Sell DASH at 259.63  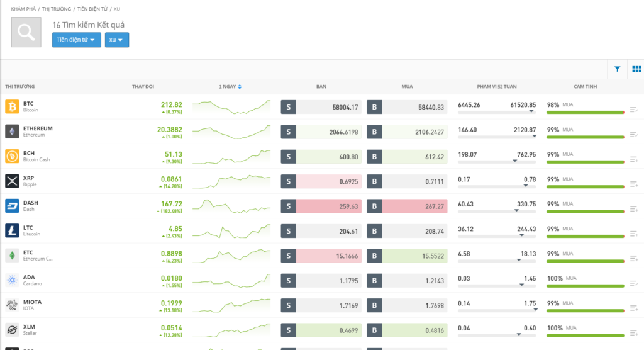click(x=321, y=206)
